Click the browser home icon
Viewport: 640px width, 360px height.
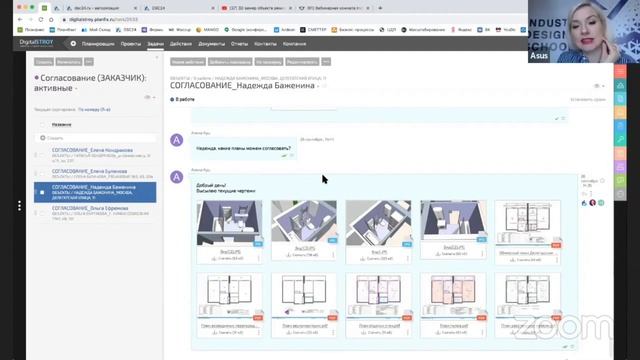pyautogui.click(x=51, y=19)
